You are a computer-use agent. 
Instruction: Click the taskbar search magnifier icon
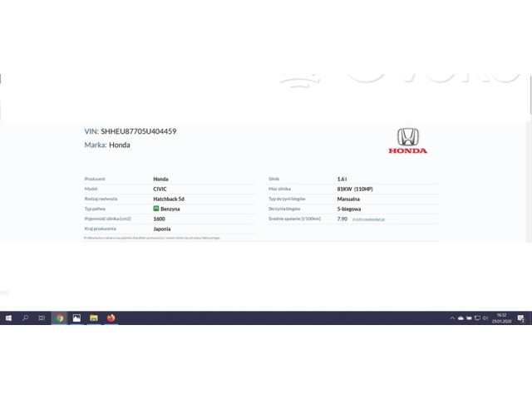tap(25, 318)
